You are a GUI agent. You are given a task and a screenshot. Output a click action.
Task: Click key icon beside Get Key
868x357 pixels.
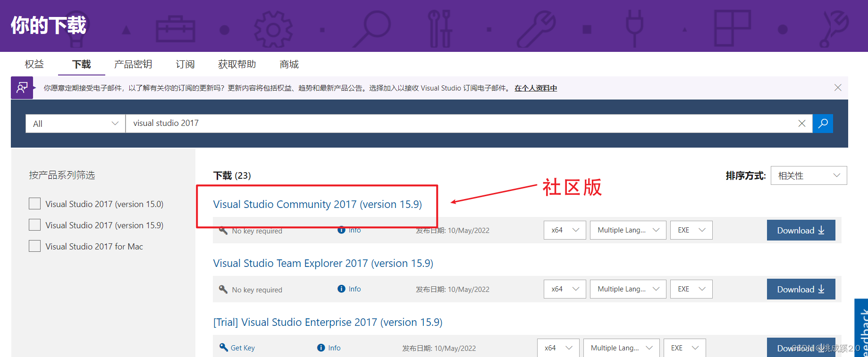(223, 348)
